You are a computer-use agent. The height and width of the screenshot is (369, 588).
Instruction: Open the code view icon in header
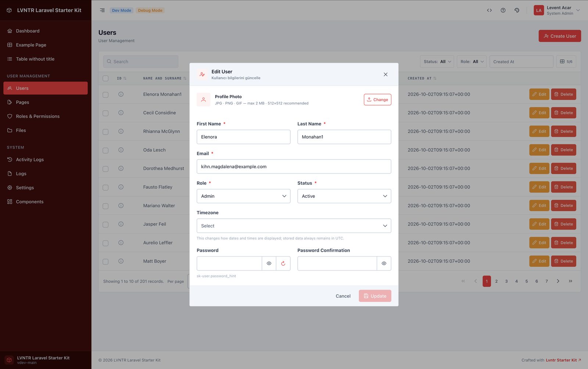pyautogui.click(x=489, y=10)
